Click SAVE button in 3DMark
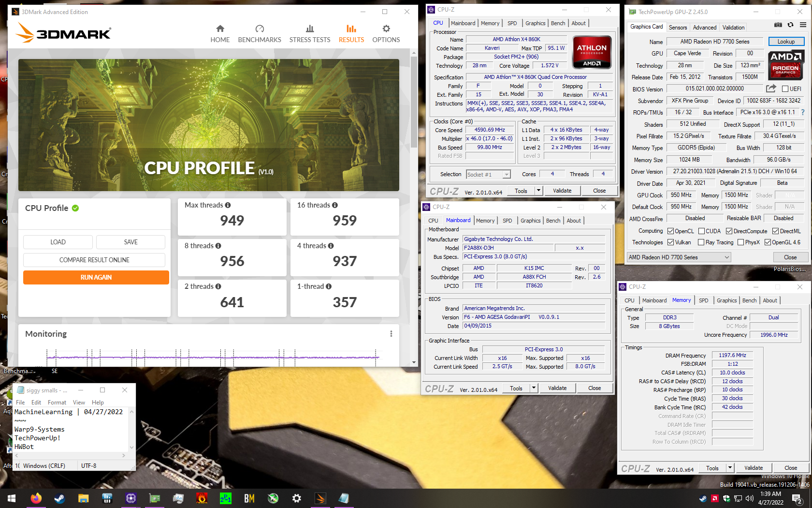 click(130, 242)
